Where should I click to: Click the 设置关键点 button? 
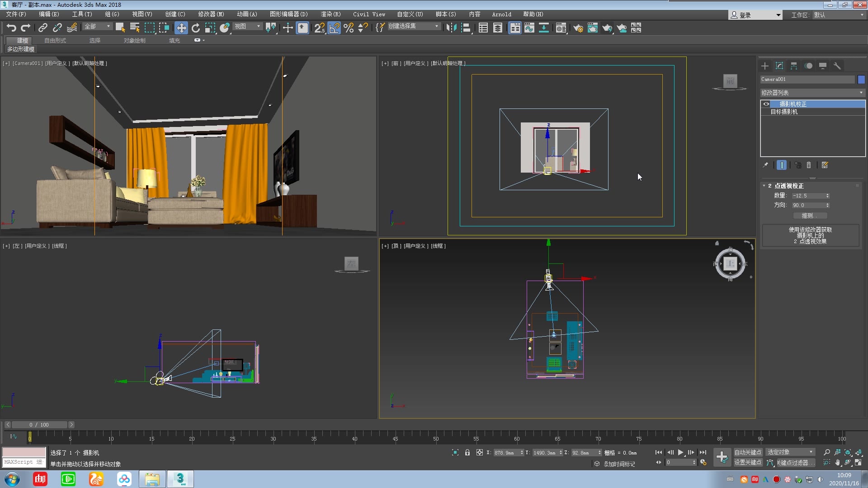coord(748,462)
